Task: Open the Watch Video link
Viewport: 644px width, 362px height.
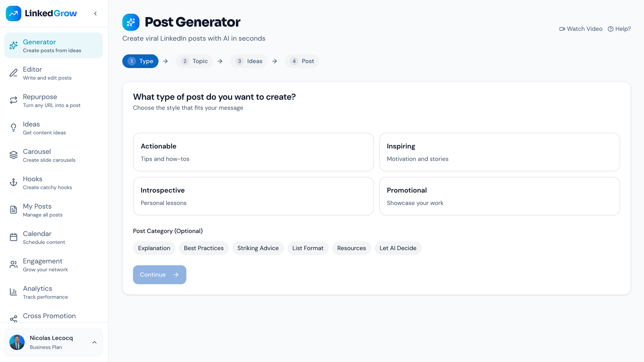Action: pyautogui.click(x=581, y=29)
